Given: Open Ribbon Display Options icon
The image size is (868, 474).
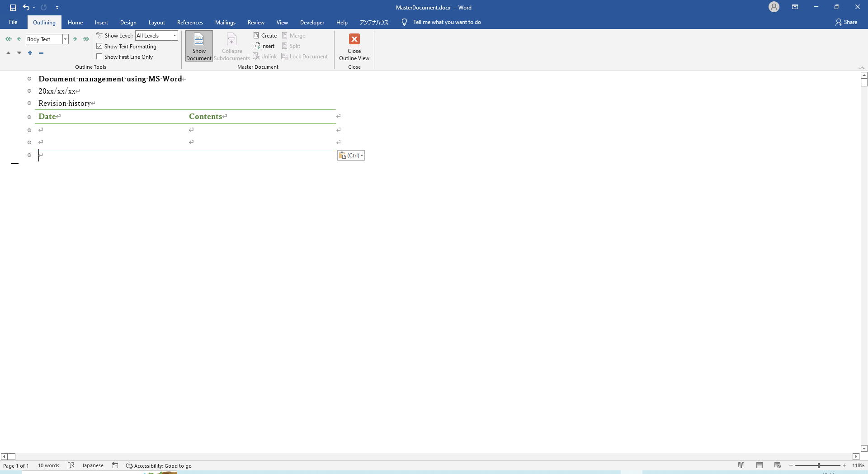Looking at the screenshot, I should click(795, 7).
